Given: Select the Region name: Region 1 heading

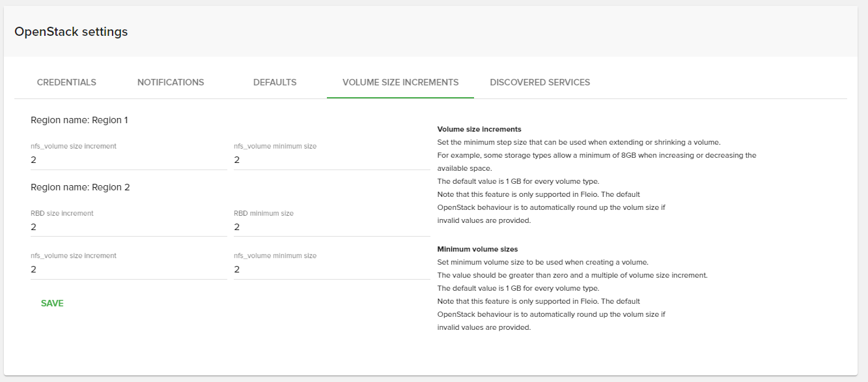Looking at the screenshot, I should coord(79,121).
